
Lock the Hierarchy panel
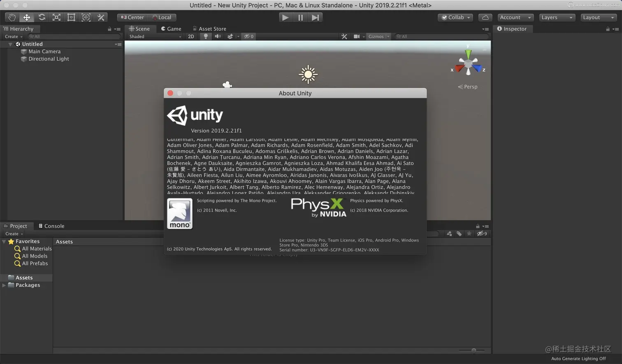point(109,29)
